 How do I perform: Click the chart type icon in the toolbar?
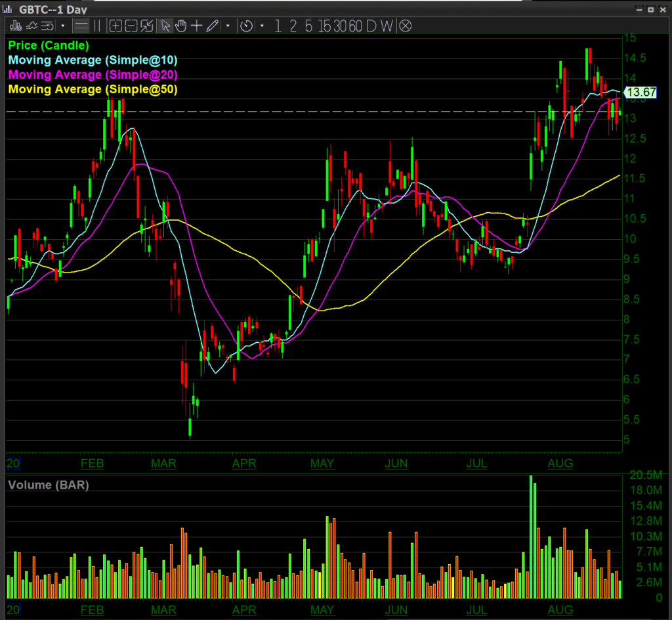[15, 26]
